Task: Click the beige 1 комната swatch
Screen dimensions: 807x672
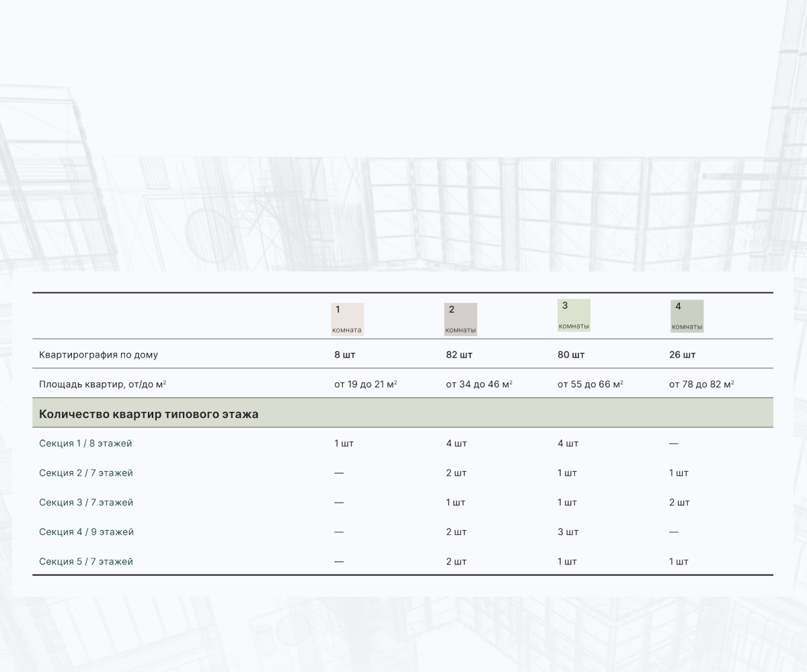Action: [x=347, y=319]
